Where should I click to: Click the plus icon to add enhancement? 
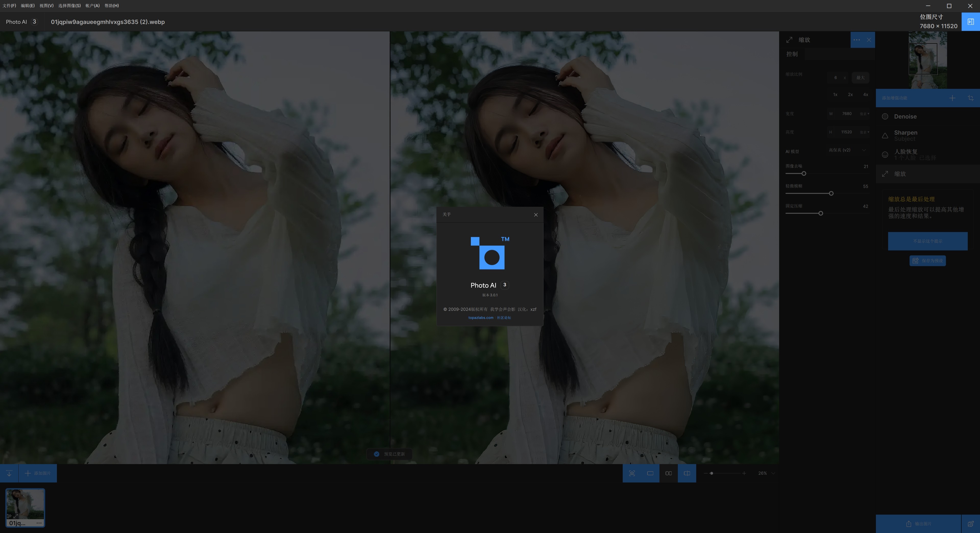(952, 98)
